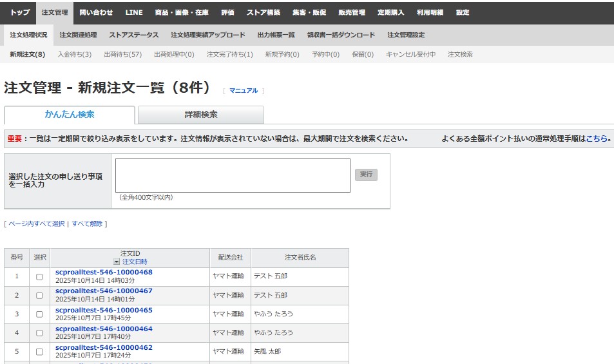The height and width of the screenshot is (364, 614).
Task: View the 入金待ち(3) orders
Action: (75, 55)
